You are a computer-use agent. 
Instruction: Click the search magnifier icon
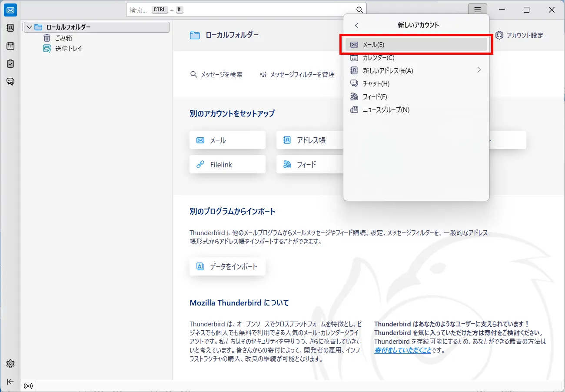[x=359, y=10]
